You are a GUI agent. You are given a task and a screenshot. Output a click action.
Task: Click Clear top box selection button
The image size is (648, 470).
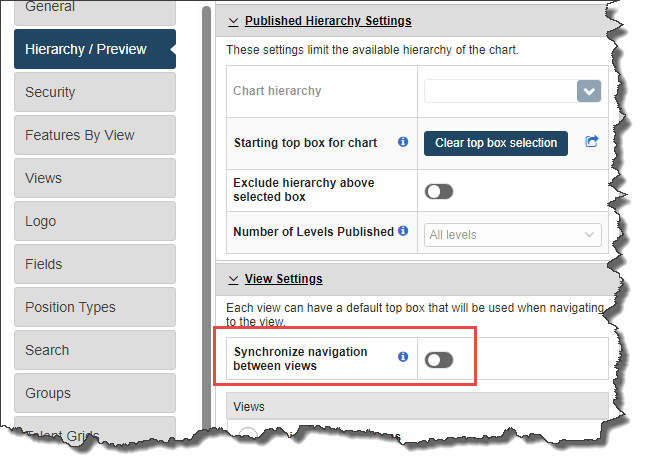click(x=496, y=143)
